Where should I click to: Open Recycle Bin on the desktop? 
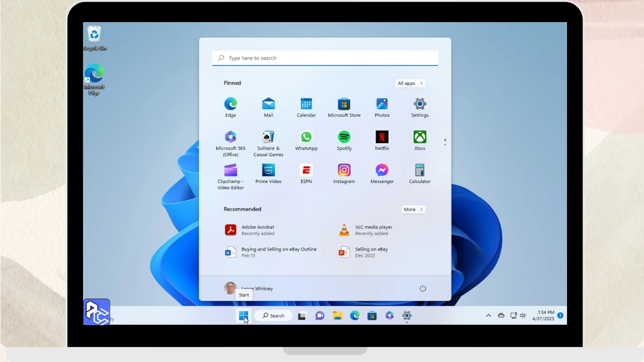pos(94,35)
